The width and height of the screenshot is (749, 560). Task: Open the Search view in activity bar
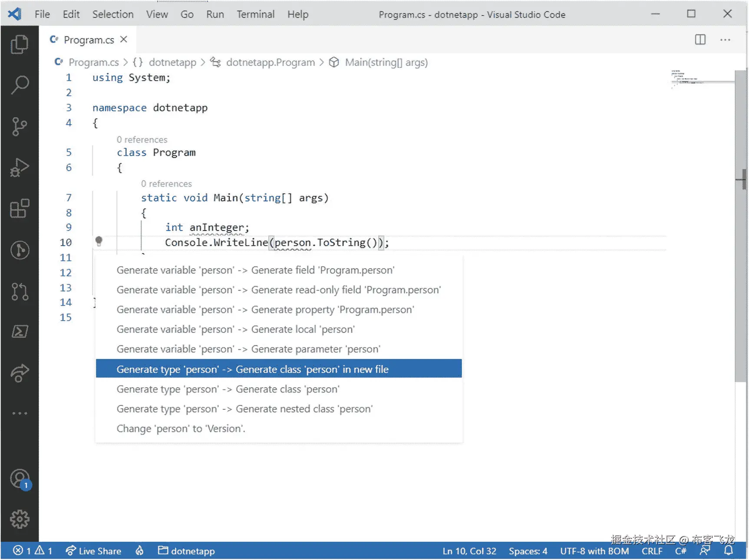coord(20,85)
